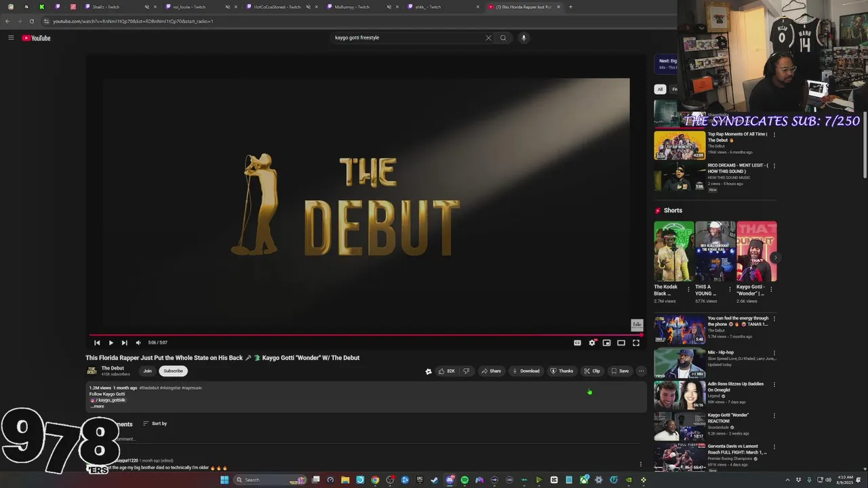Open Chrome from the taskbar

click(375, 480)
